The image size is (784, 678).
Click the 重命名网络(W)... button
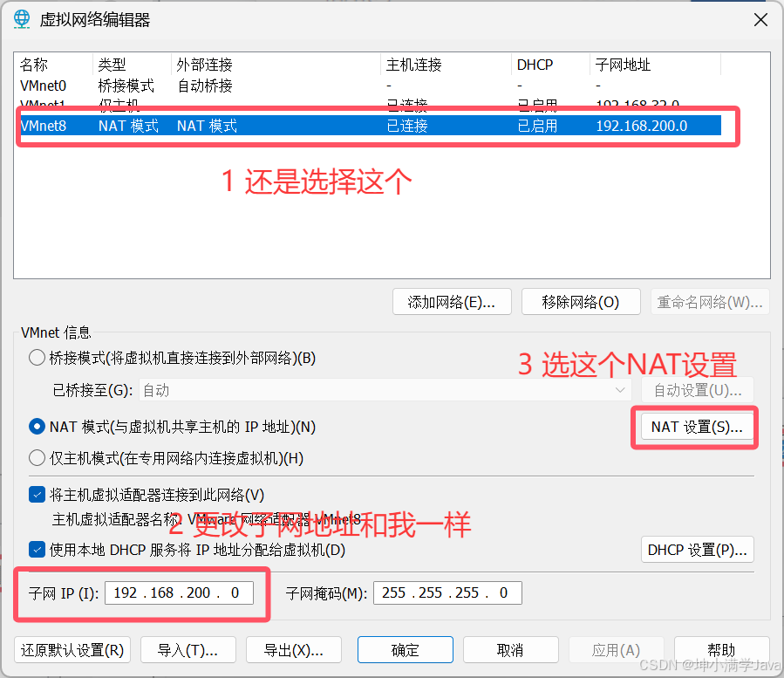pos(710,302)
